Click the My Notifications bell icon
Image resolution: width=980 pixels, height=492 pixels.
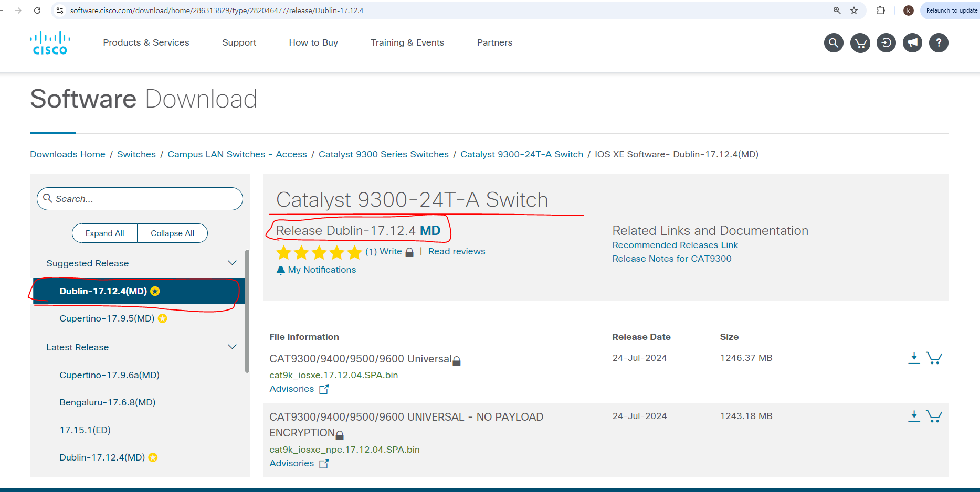coord(280,270)
